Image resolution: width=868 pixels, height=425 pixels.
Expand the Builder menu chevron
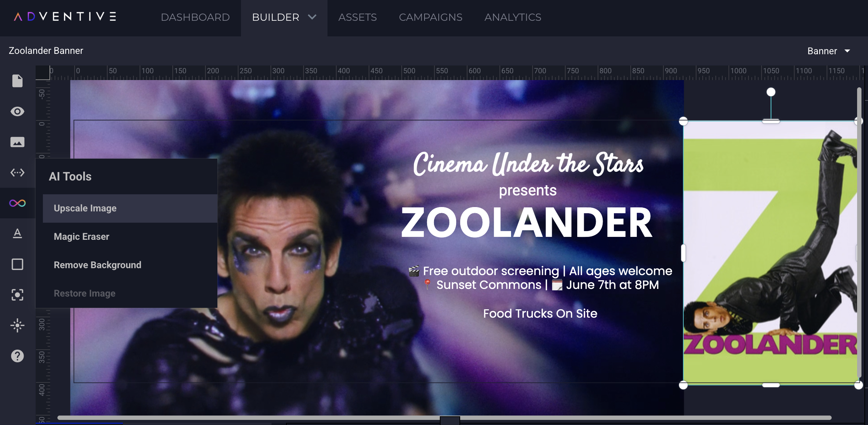coord(312,17)
